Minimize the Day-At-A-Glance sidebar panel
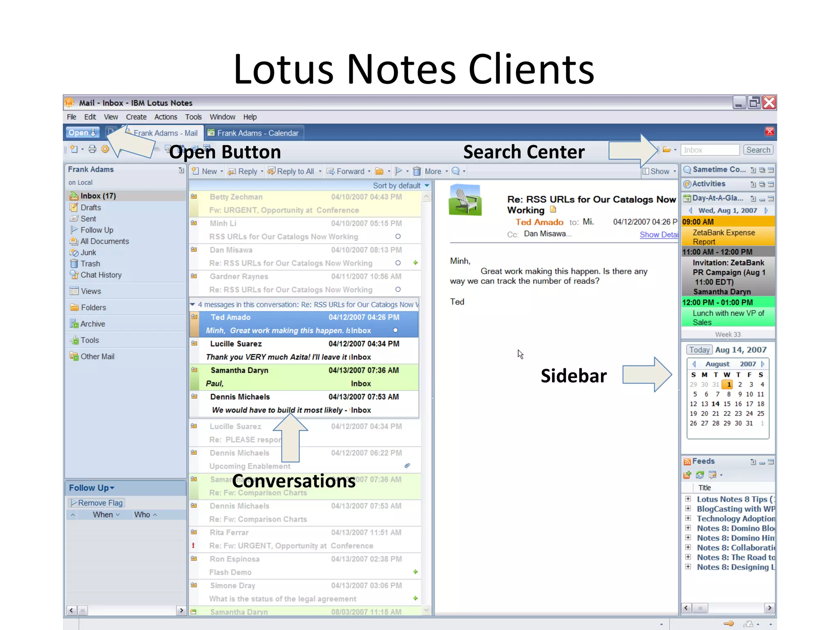 click(762, 199)
